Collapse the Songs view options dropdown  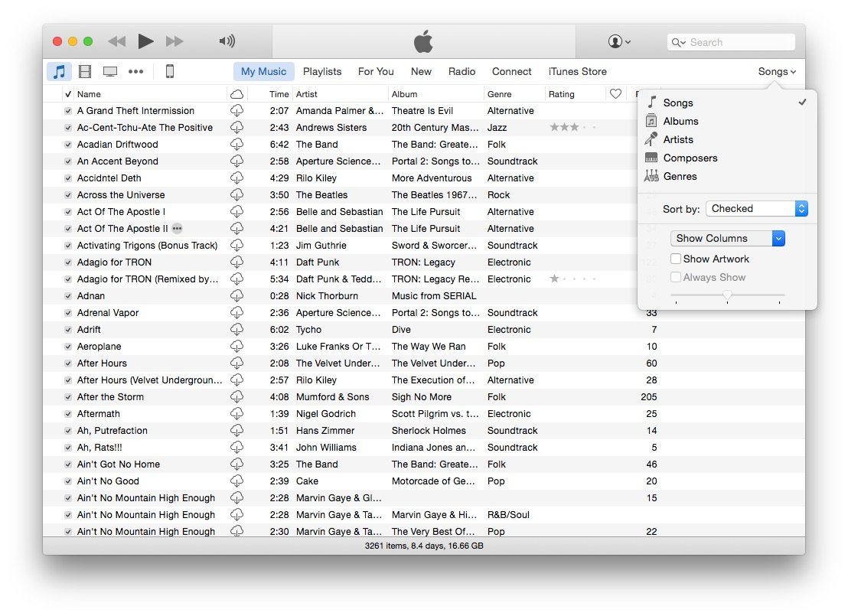(777, 71)
